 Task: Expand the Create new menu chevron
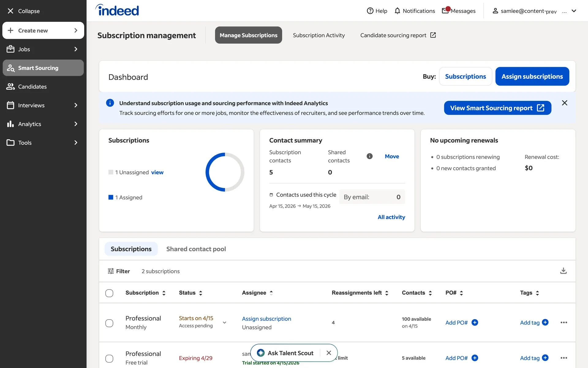(x=76, y=30)
